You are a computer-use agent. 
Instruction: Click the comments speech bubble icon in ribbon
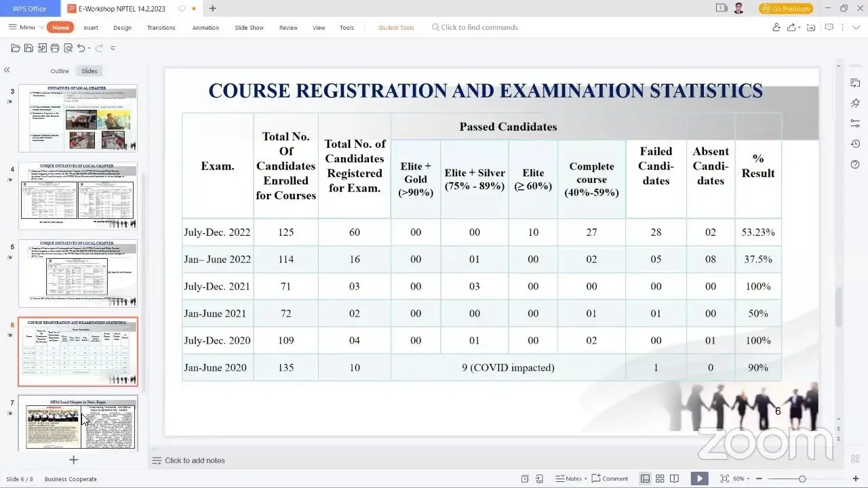(x=829, y=28)
